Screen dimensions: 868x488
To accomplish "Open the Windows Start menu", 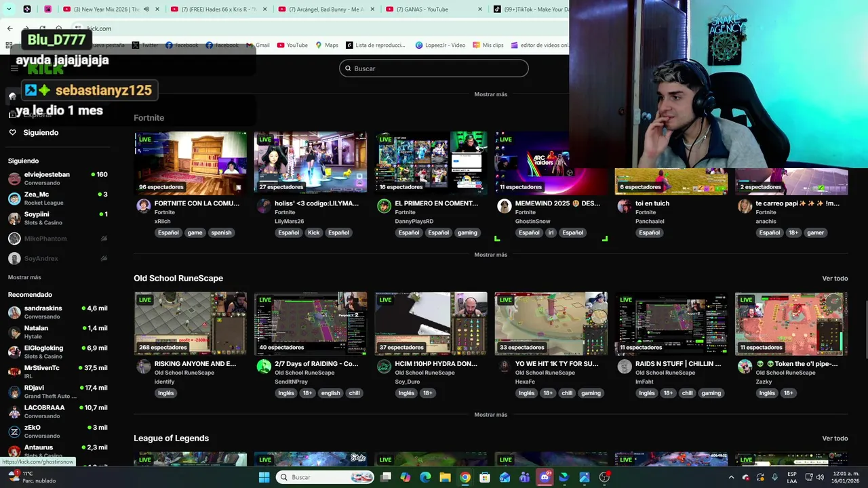I will 264,477.
